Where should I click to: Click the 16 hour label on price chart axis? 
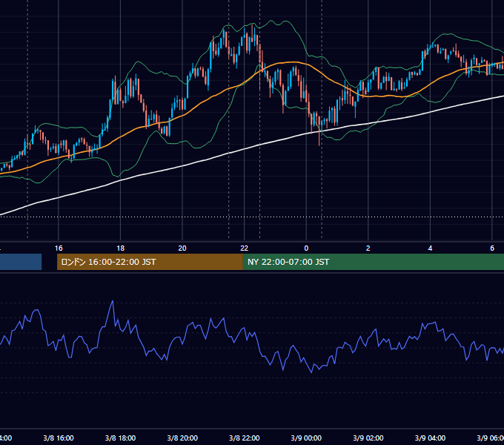(59, 248)
